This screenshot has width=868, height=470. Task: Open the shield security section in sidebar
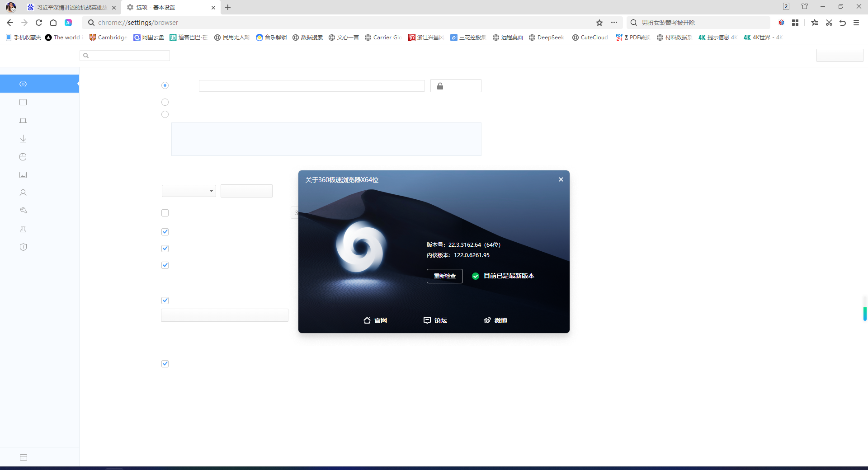pyautogui.click(x=23, y=247)
